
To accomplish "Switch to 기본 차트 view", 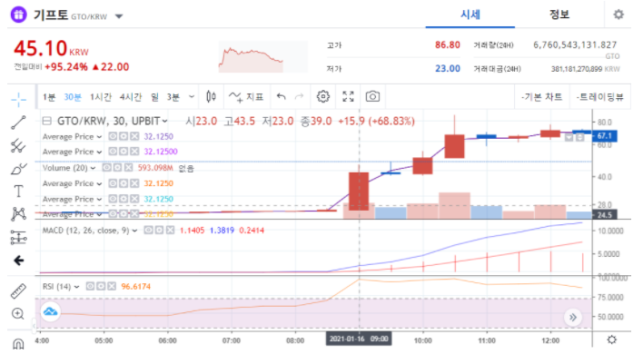I will pos(541,97).
